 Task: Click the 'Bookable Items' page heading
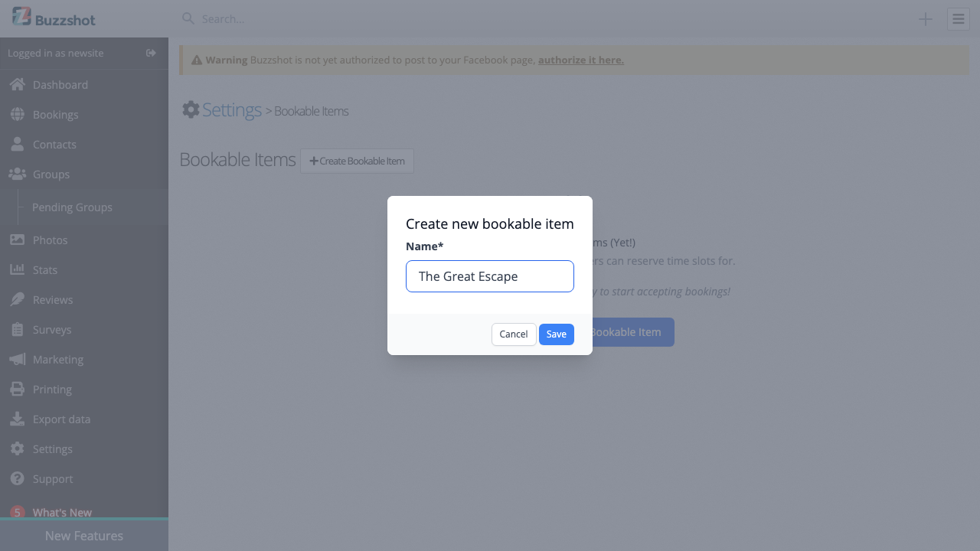(x=237, y=160)
